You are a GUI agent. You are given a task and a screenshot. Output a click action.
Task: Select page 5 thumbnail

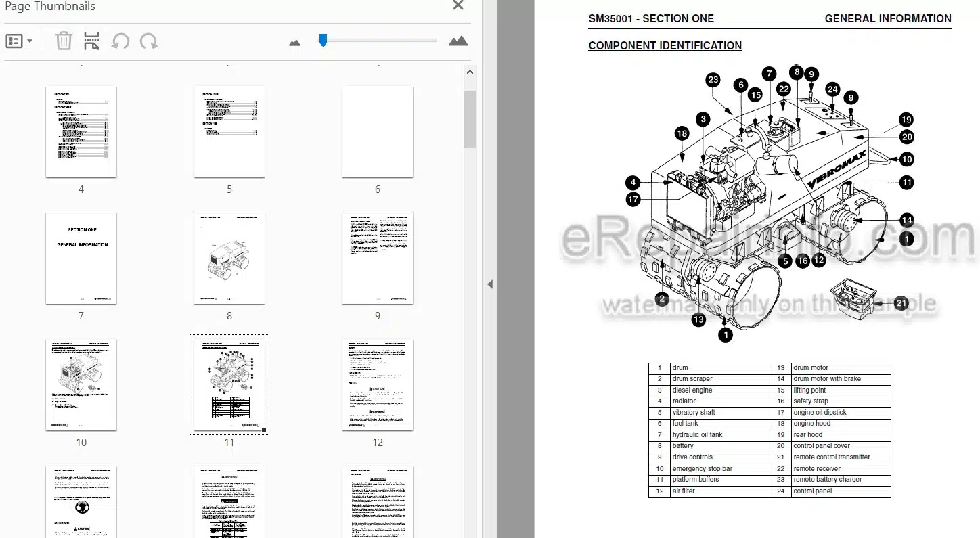pos(229,132)
